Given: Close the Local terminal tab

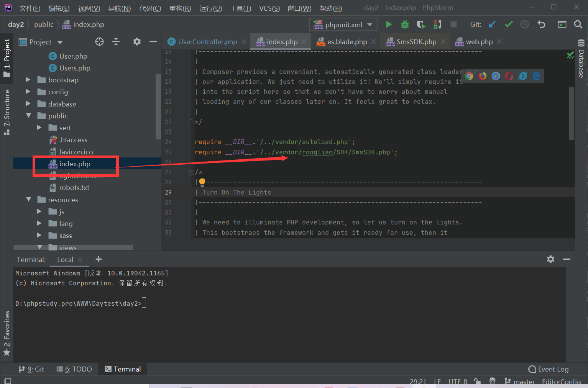Looking at the screenshot, I should (80, 259).
